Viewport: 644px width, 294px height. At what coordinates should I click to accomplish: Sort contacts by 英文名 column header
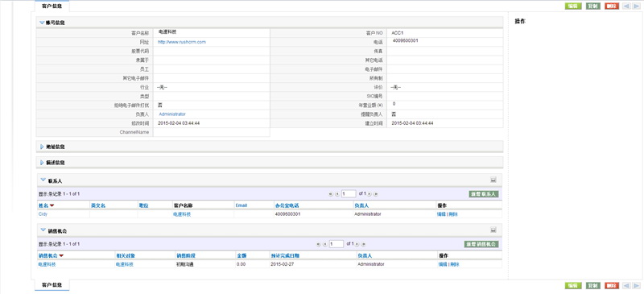pyautogui.click(x=98, y=205)
